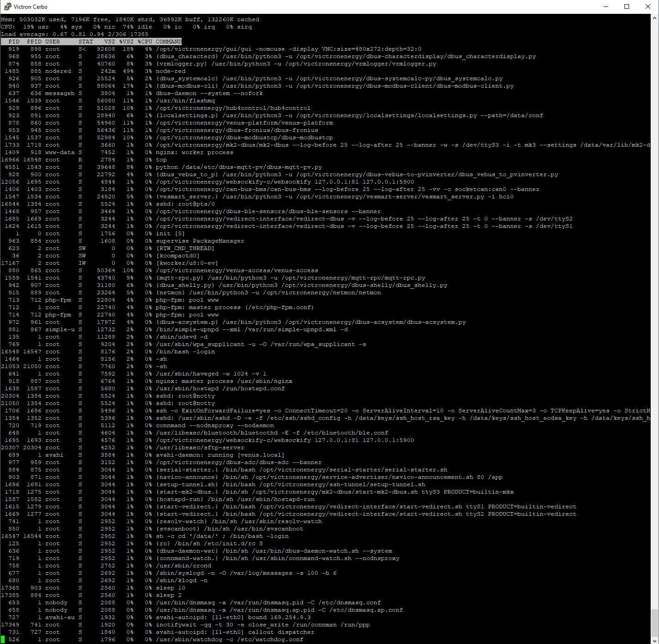Click the simple-upnpd process row
The image size is (659, 644).
(x=174, y=329)
